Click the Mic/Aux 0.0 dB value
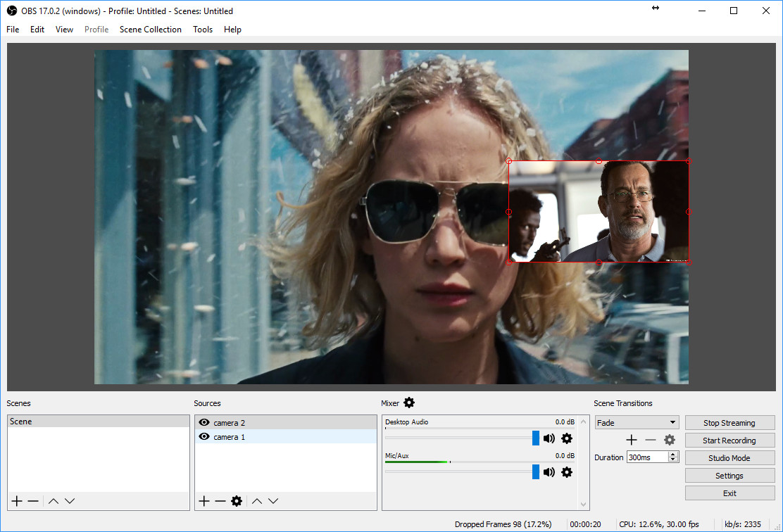783x532 pixels. [x=565, y=455]
